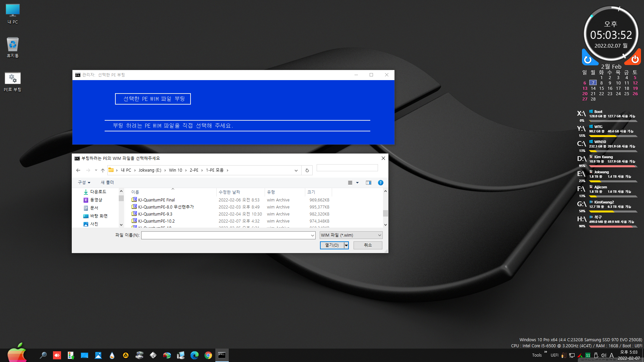Sort by 유형 column header
Viewport: 644px width, 362px height.
pos(285,192)
